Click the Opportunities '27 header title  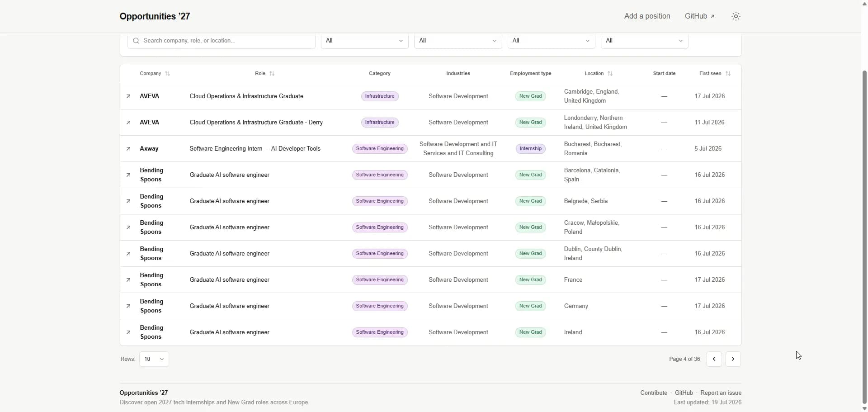(x=155, y=16)
